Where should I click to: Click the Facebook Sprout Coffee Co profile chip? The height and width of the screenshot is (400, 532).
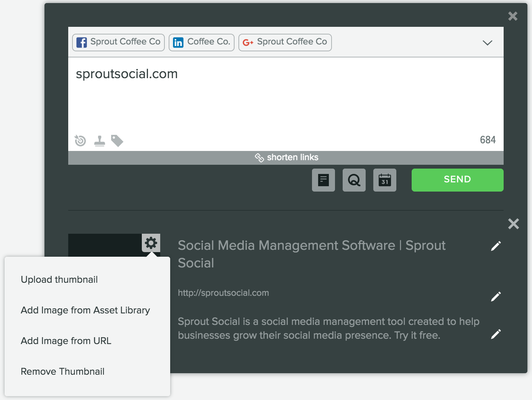pos(118,42)
